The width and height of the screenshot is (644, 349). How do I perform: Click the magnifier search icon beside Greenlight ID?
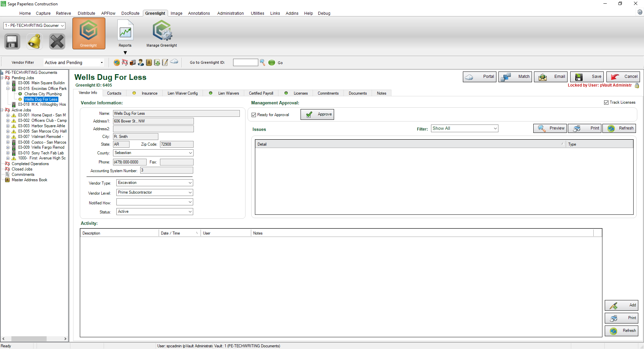click(263, 62)
